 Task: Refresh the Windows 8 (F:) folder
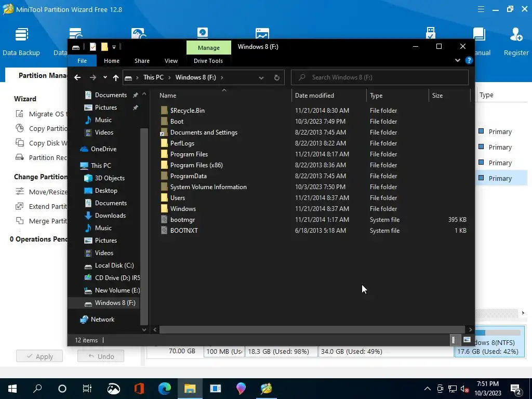point(277,78)
